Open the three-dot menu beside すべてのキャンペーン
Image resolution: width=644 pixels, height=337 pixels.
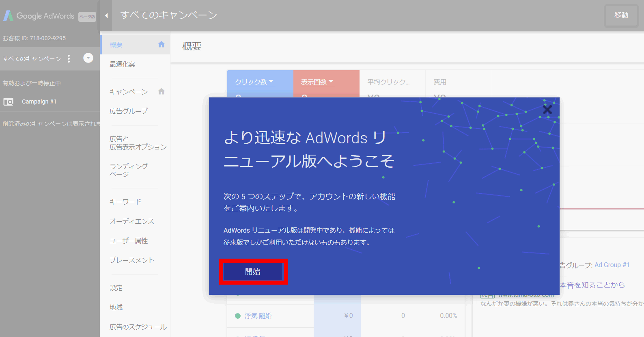[69, 58]
